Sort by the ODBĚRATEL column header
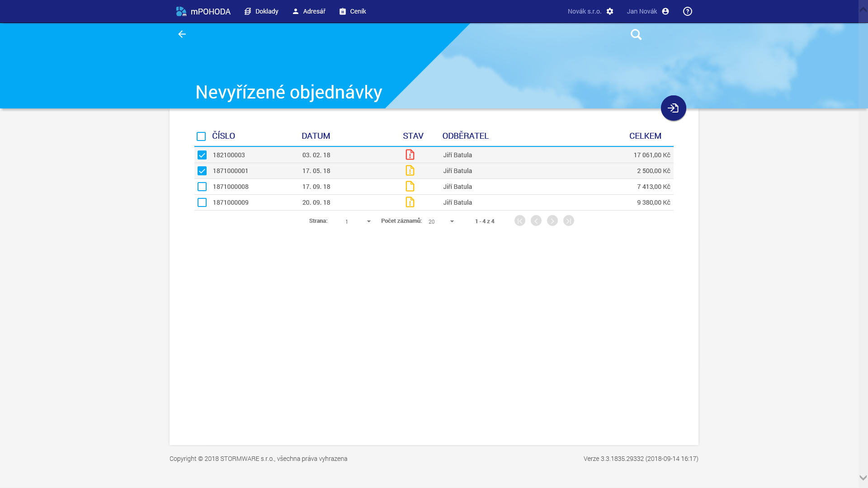This screenshot has height=488, width=868. [466, 136]
